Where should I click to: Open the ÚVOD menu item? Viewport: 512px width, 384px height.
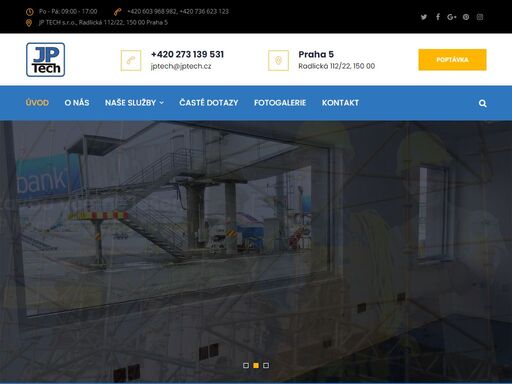(x=37, y=103)
